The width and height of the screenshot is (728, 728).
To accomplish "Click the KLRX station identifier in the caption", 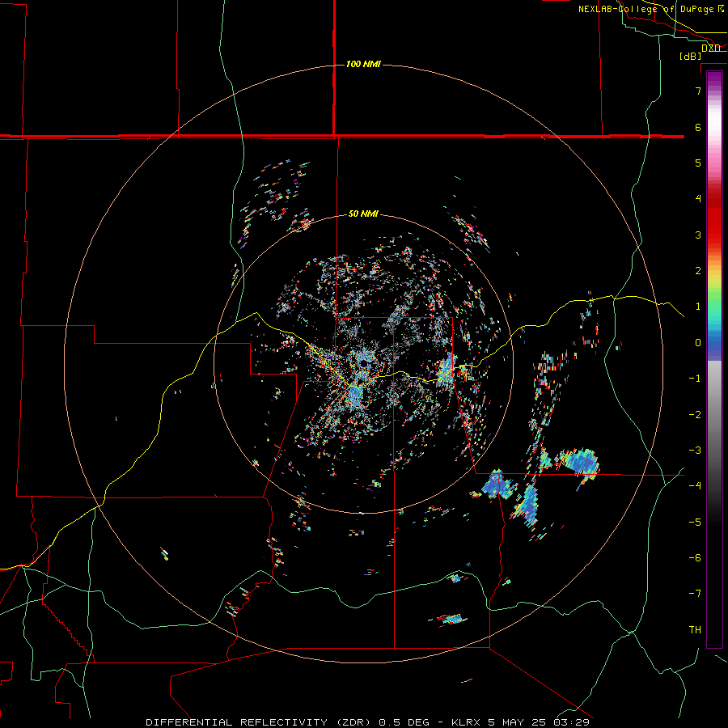I will coord(467,722).
